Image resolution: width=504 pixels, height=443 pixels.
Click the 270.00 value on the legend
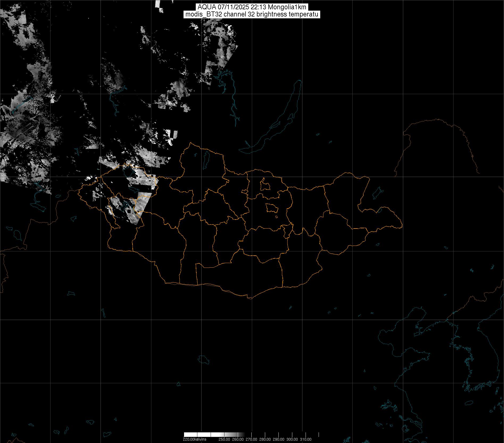point(251,439)
